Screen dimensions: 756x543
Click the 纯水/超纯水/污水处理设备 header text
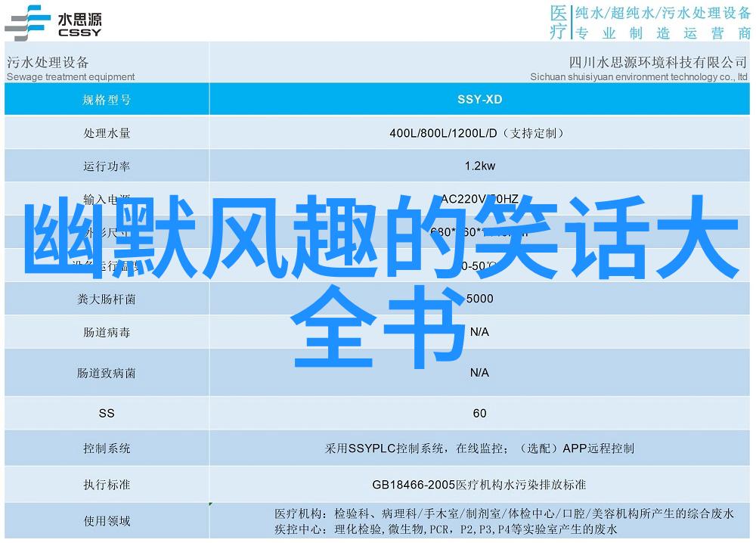(661, 13)
